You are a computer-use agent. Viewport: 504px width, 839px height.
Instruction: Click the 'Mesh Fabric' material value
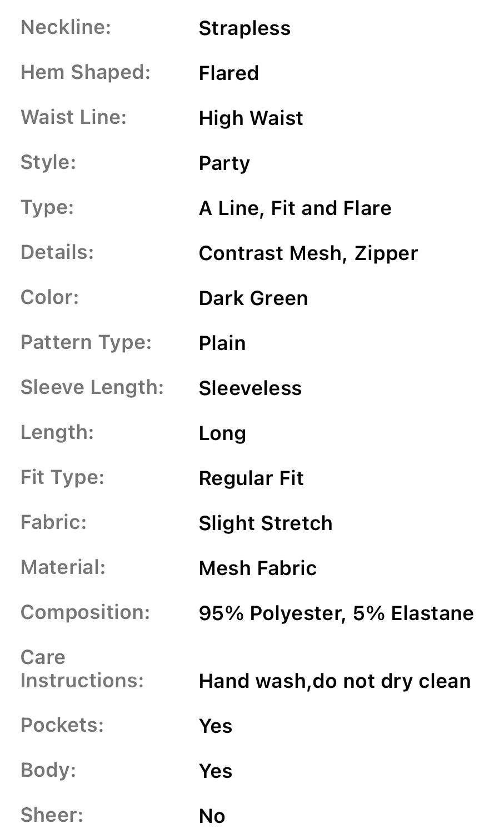pyautogui.click(x=258, y=568)
